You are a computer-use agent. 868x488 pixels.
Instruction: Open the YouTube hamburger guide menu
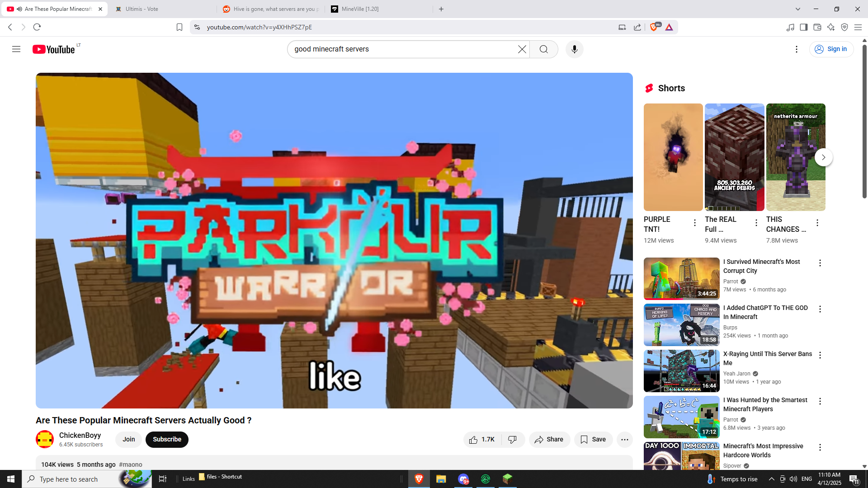point(16,49)
